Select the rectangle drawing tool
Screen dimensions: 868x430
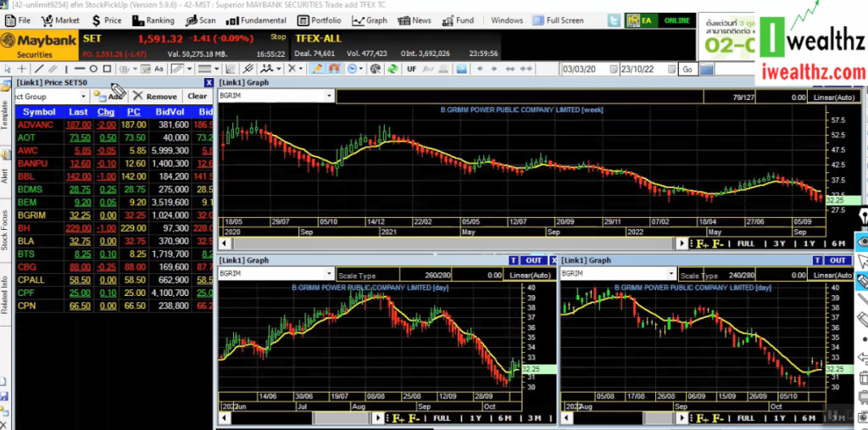tap(107, 69)
